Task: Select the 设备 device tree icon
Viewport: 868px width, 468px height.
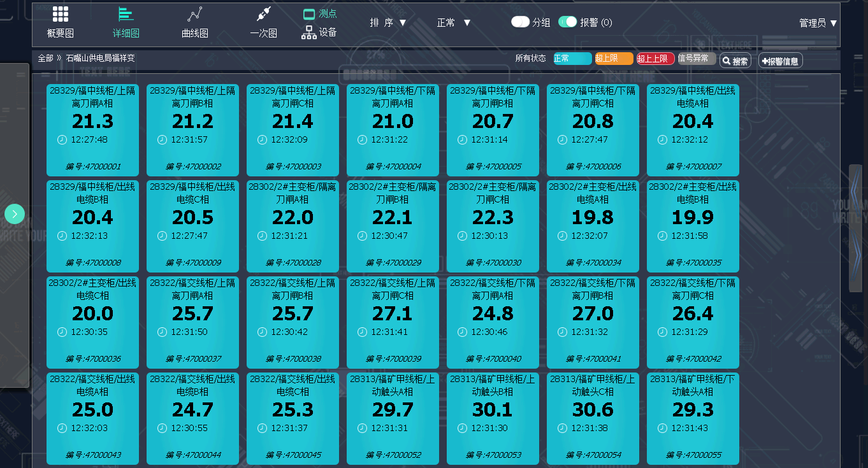Action: [x=309, y=32]
